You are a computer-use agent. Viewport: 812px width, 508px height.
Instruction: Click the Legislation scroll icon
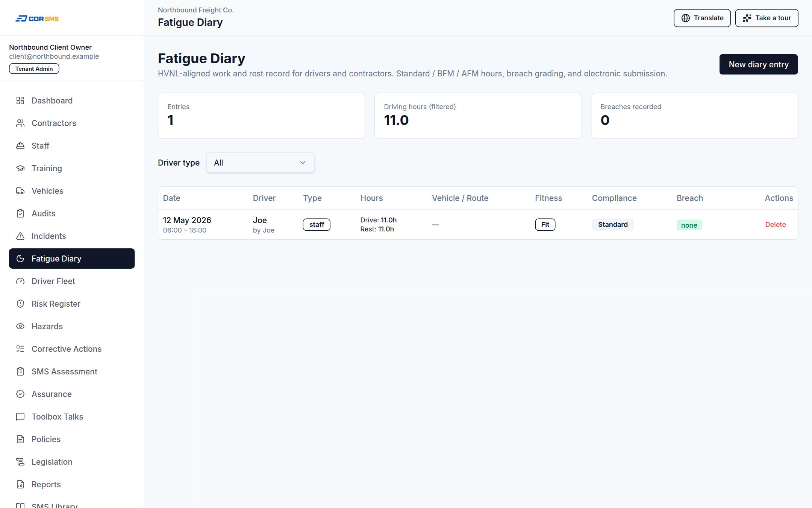(x=20, y=462)
